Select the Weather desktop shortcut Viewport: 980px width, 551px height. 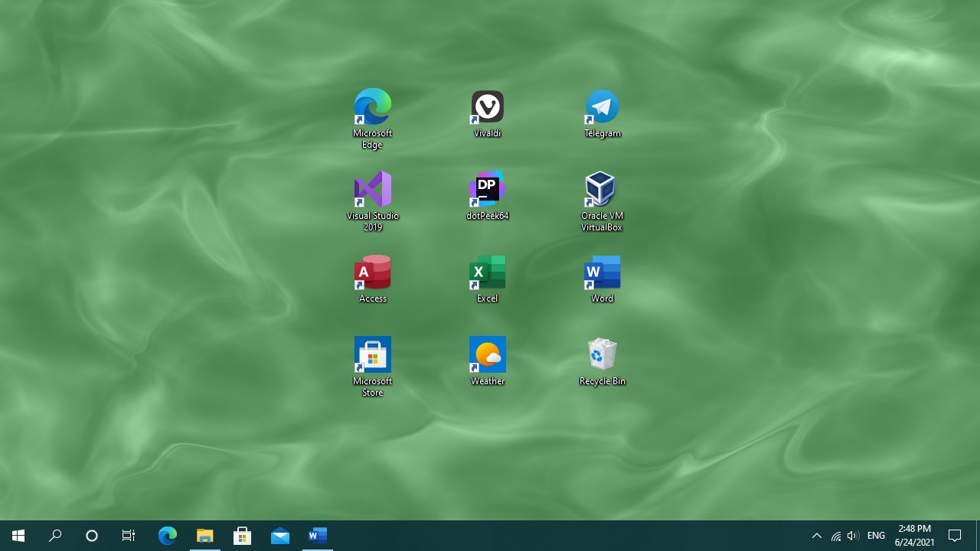[487, 361]
